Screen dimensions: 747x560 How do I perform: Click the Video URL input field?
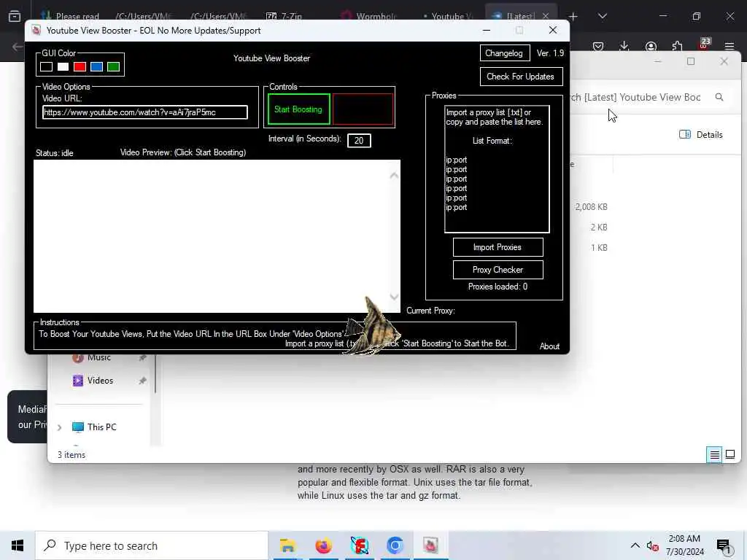click(145, 112)
